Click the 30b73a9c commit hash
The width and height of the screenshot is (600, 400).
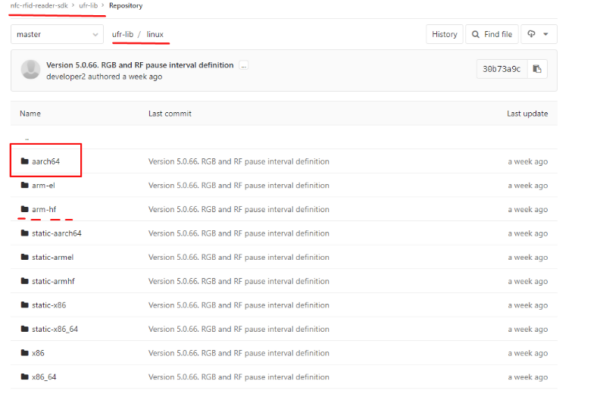(502, 69)
